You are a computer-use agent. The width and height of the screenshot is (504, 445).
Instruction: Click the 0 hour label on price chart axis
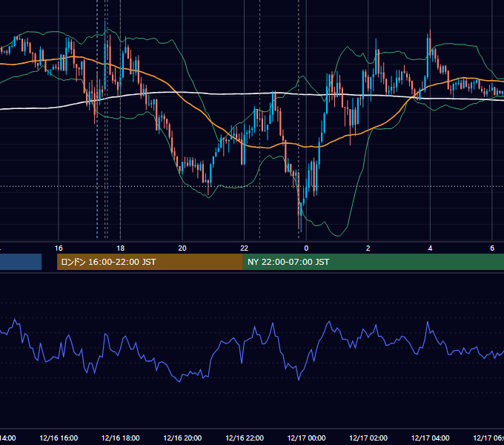(306, 248)
